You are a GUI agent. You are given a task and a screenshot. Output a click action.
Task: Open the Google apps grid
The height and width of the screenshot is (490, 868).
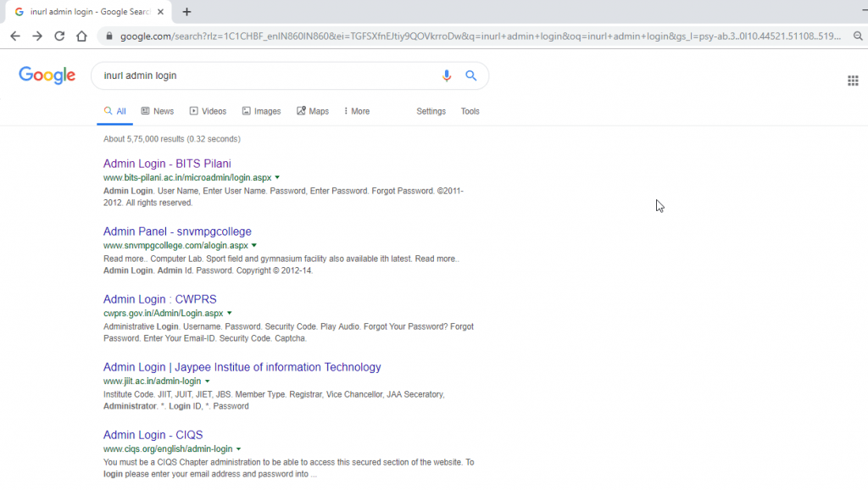[853, 81]
